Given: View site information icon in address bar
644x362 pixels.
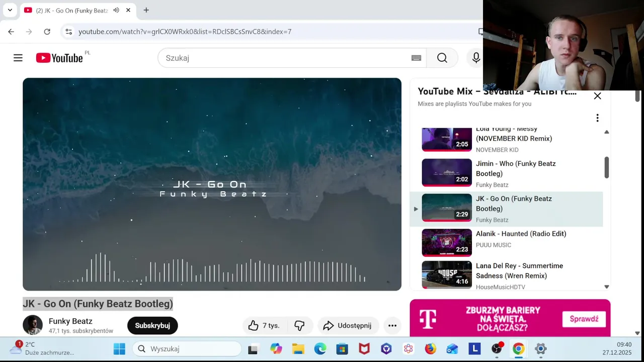Looking at the screenshot, I should [69, 32].
